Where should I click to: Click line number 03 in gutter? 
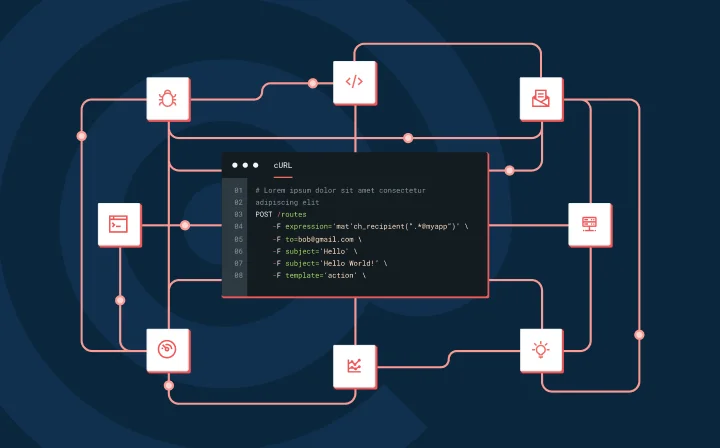tap(238, 214)
